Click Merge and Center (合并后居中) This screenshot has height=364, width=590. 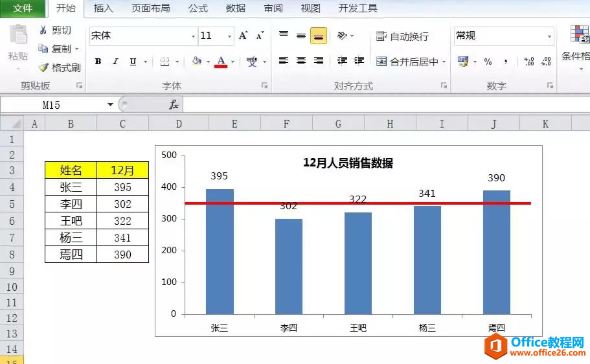pos(407,62)
